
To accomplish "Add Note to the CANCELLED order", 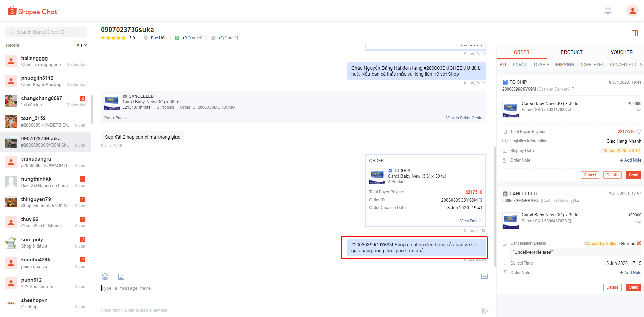I will 631,273.
